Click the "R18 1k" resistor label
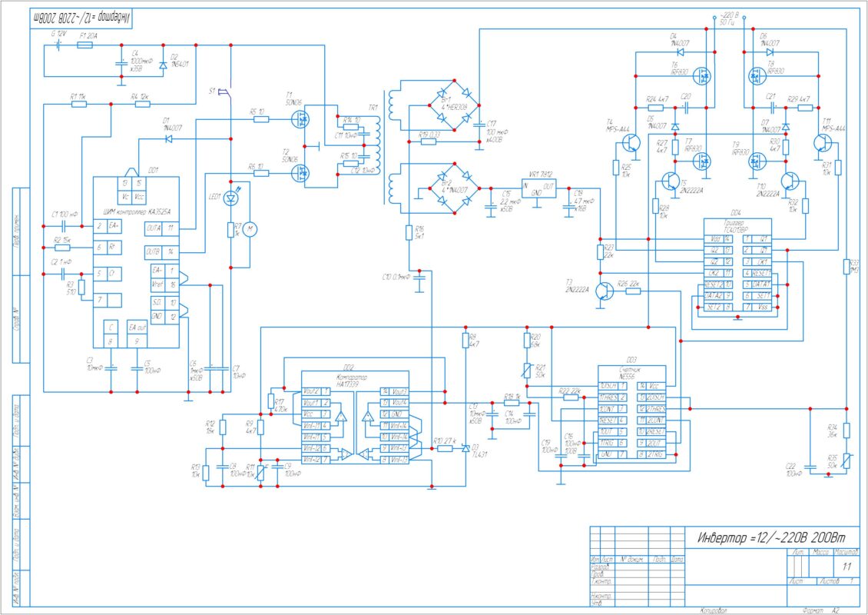Image resolution: width=868 pixels, height=615 pixels. 512,396
